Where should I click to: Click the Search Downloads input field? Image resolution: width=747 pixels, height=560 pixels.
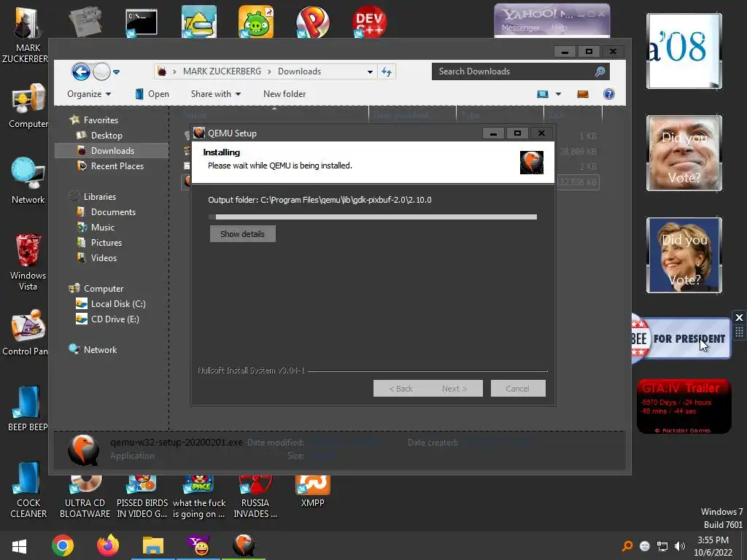[520, 71]
